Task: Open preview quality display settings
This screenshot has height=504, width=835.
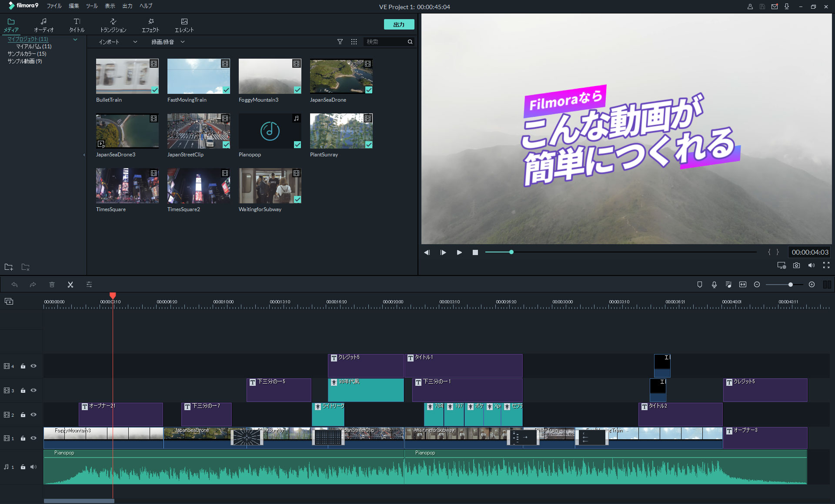Action: point(782,265)
